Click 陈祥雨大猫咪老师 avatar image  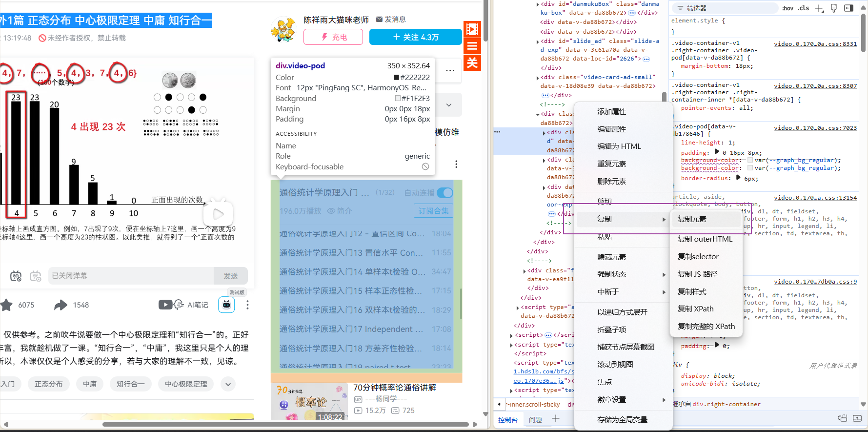[283, 30]
